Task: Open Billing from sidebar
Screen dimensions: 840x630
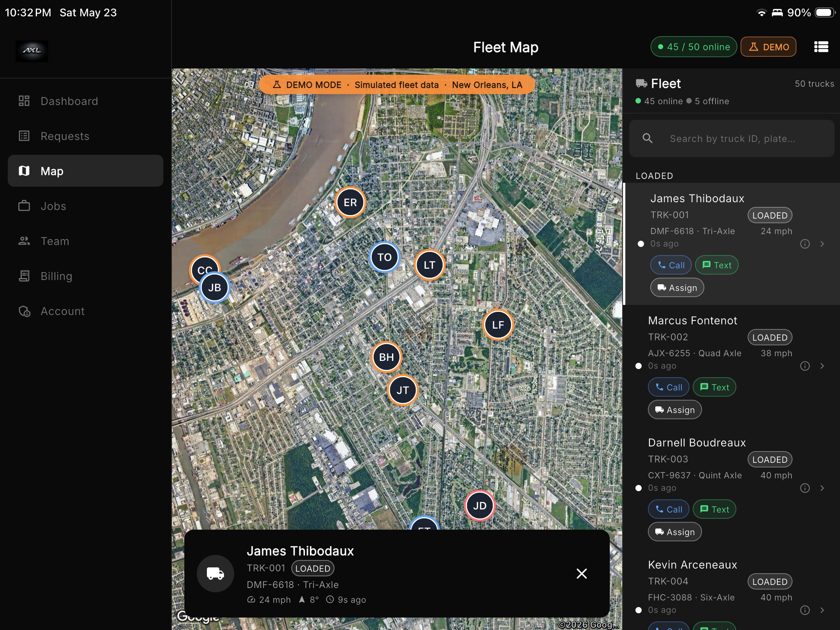Action: pyautogui.click(x=86, y=276)
